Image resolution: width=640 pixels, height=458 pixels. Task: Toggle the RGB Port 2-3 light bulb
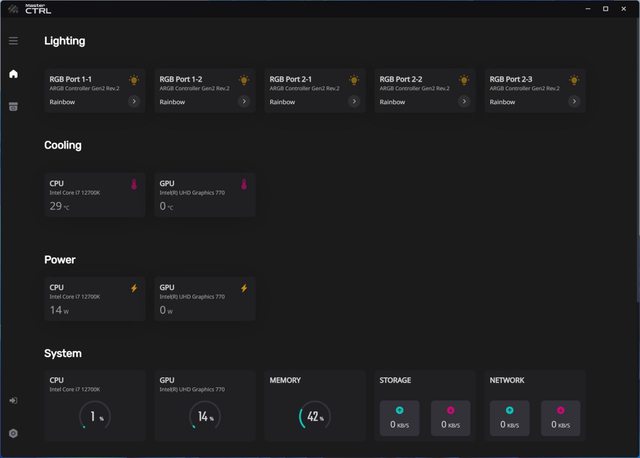click(x=574, y=80)
